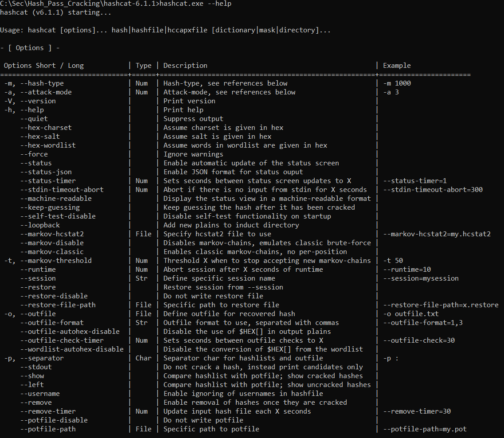Click the "--remove-timer=30" example

[x=417, y=411]
